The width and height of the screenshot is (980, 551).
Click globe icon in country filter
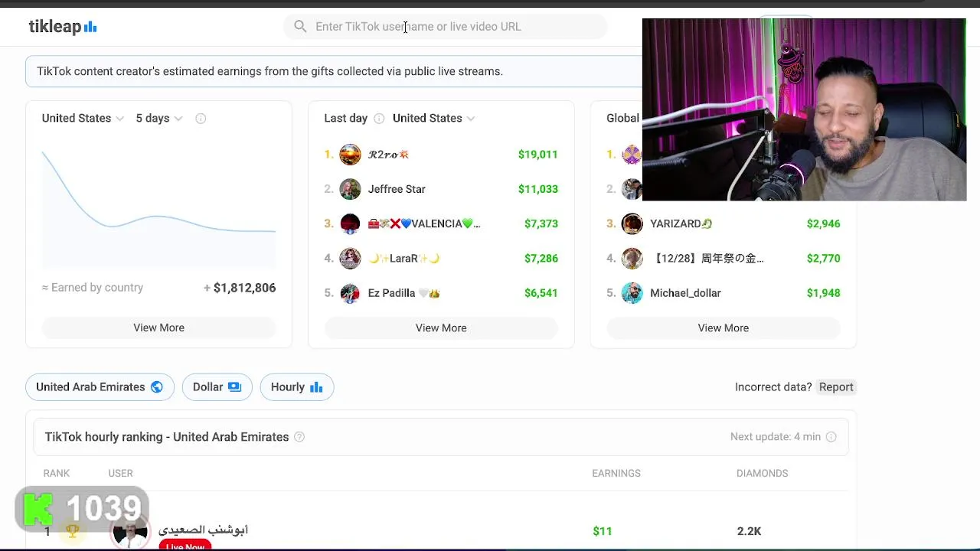point(157,387)
